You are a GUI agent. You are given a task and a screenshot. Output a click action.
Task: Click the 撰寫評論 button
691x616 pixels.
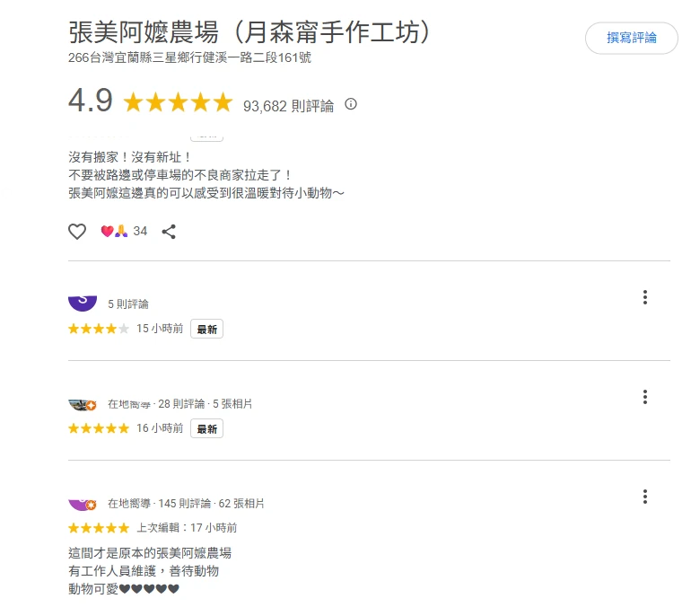tap(631, 38)
